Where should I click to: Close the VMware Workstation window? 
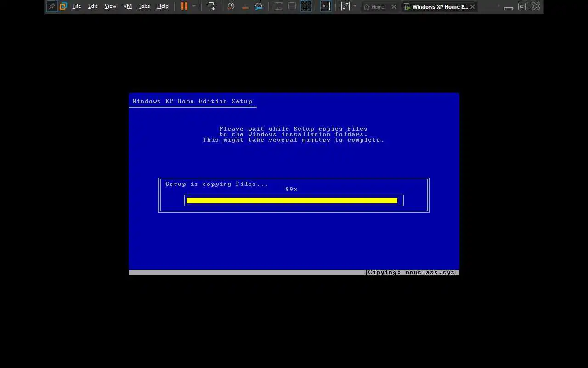coord(536,6)
